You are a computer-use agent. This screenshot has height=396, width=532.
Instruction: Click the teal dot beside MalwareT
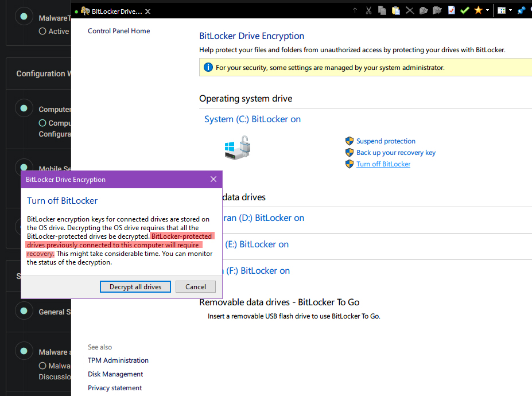24,16
